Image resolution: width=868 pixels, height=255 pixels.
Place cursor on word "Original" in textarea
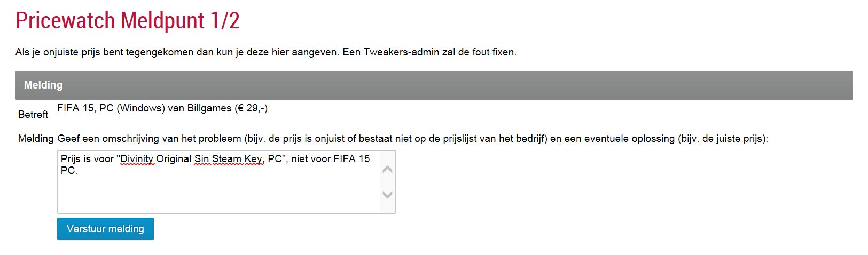pyautogui.click(x=174, y=159)
